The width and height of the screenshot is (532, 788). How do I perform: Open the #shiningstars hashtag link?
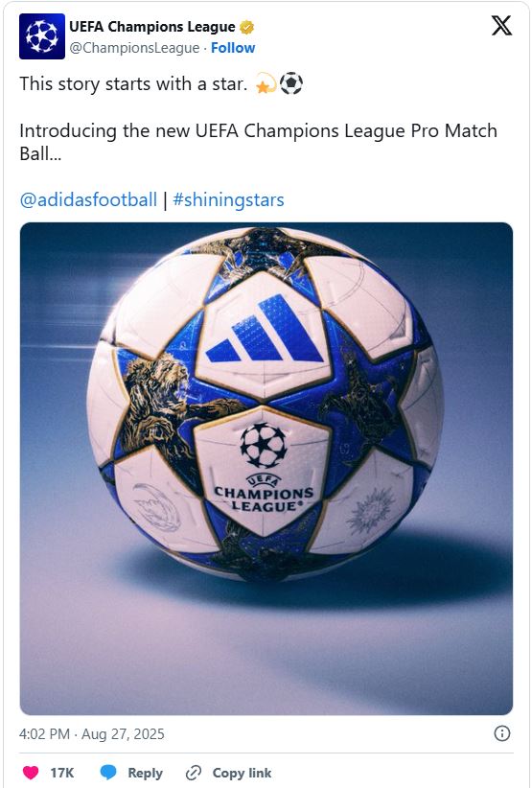pyautogui.click(x=228, y=199)
